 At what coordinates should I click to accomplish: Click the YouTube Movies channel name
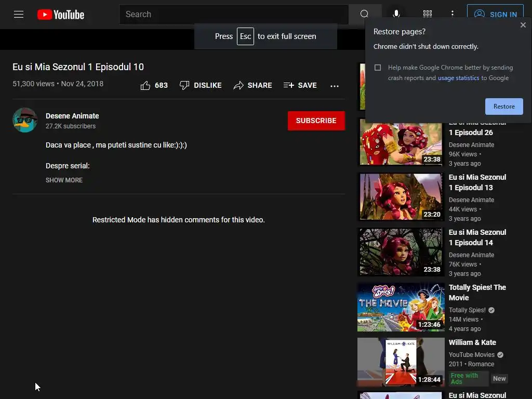click(472, 355)
